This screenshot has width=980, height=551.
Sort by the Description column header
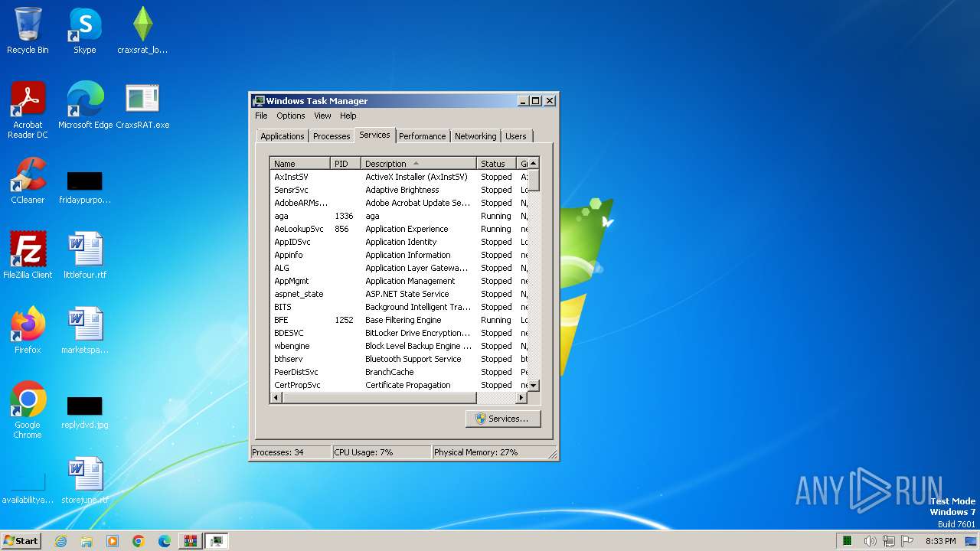418,164
